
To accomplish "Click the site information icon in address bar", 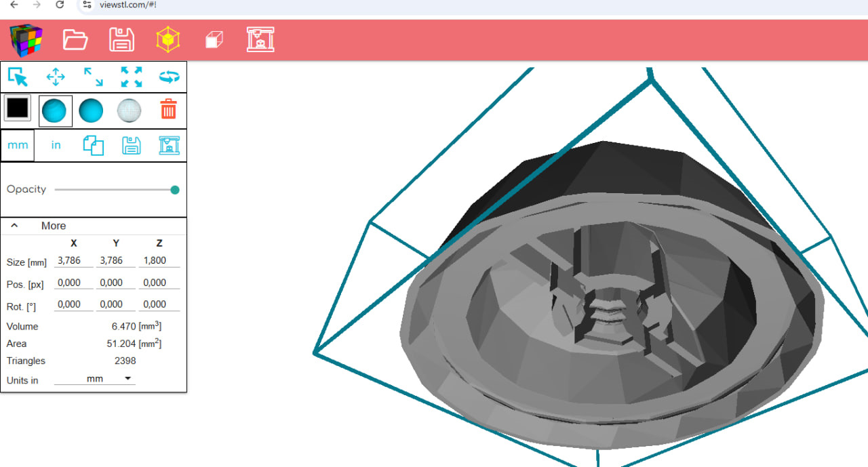I will point(86,5).
